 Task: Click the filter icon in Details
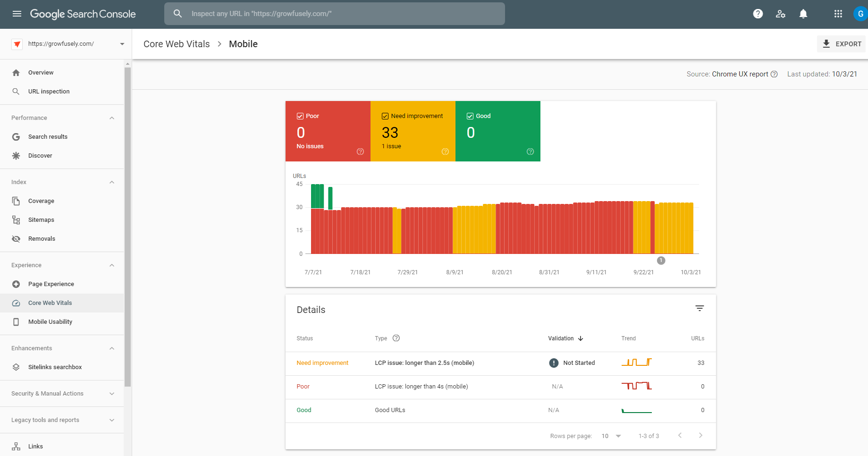pos(699,308)
